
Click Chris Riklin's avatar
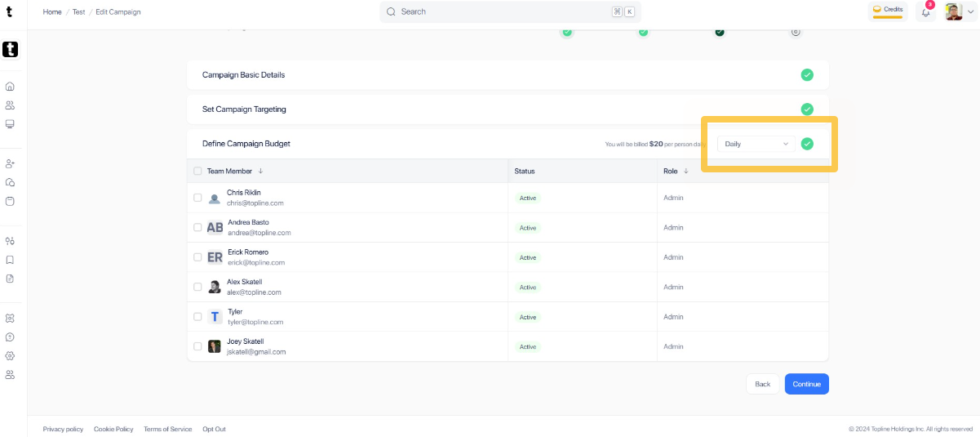coord(214,198)
